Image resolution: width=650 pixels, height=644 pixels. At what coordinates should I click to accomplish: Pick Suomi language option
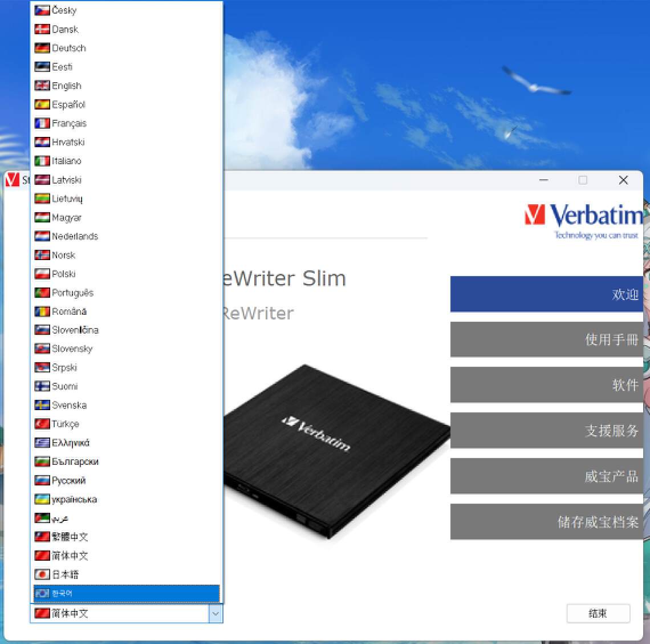click(x=127, y=387)
